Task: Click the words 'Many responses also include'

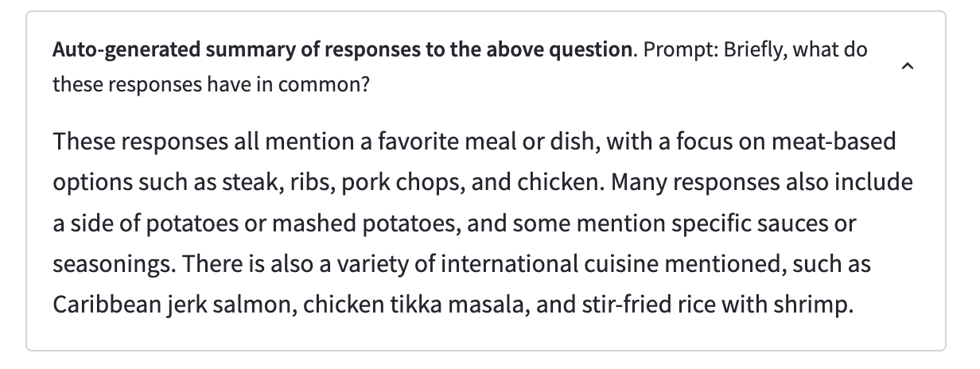Action: (x=763, y=183)
